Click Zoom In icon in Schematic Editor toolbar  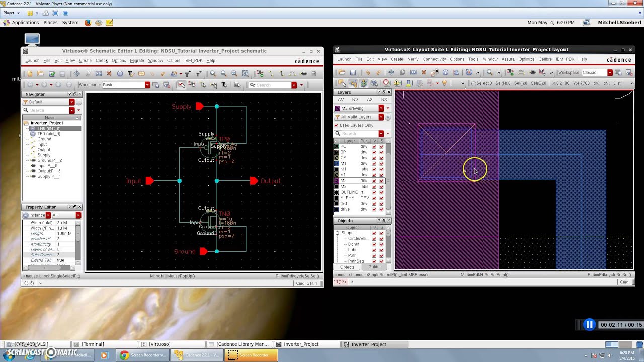(213, 74)
